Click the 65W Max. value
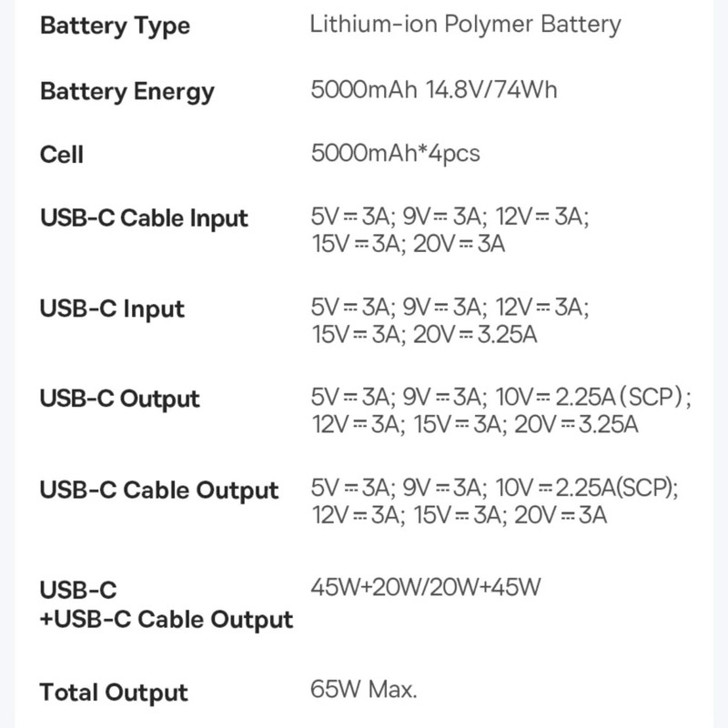Image resolution: width=728 pixels, height=728 pixels. [x=364, y=690]
